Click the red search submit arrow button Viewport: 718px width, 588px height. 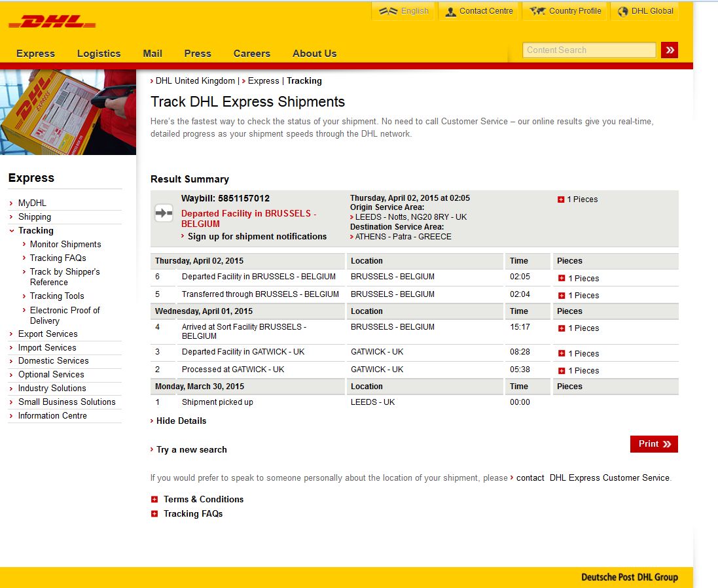(670, 50)
